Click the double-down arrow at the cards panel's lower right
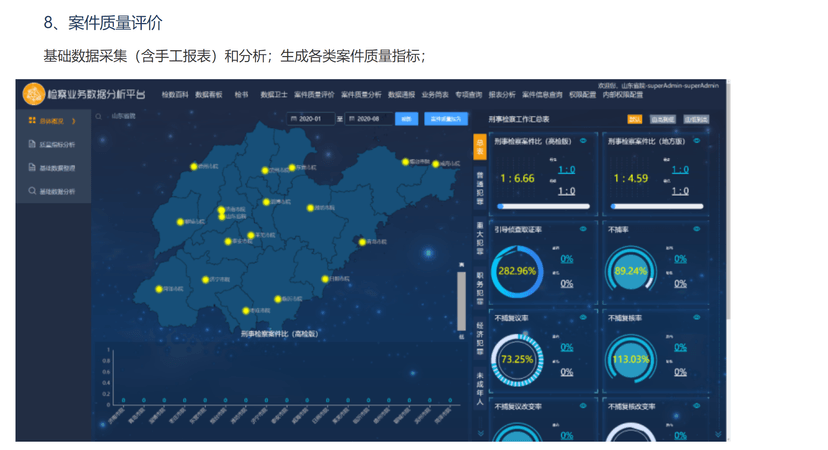This screenshot has width=828, height=450. (718, 434)
